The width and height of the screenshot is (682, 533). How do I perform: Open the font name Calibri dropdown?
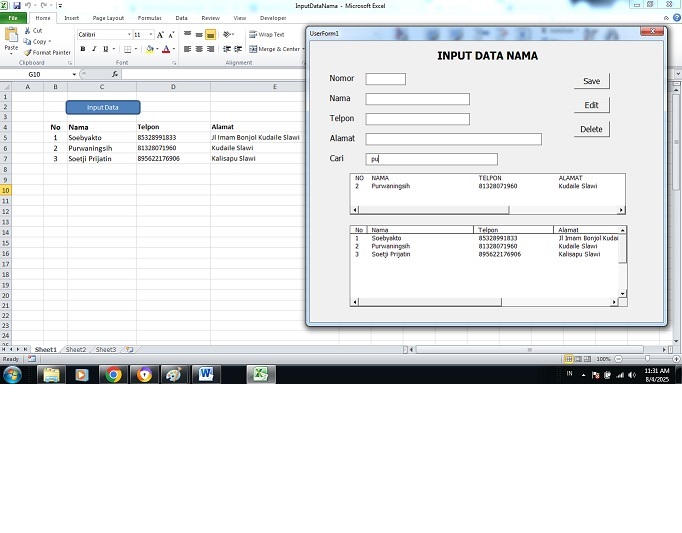128,34
